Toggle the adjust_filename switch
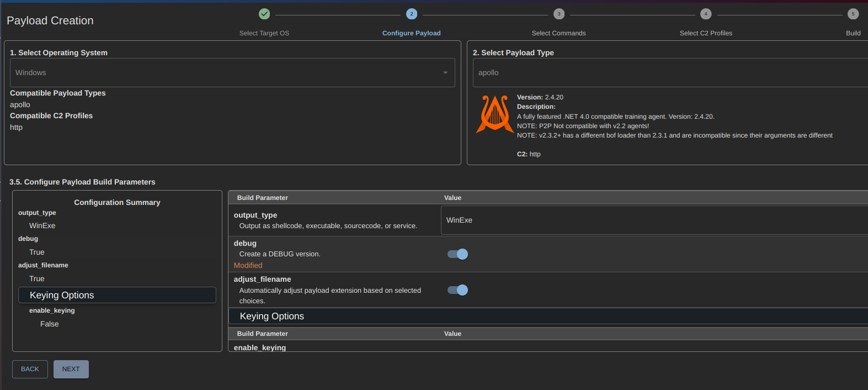 (457, 290)
